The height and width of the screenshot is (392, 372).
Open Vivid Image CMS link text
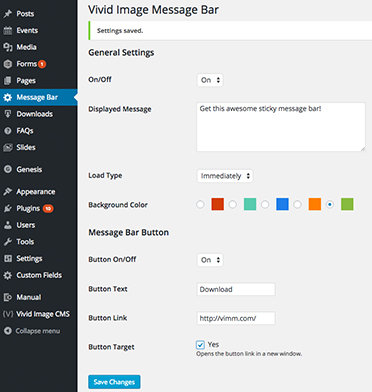pos(43,314)
